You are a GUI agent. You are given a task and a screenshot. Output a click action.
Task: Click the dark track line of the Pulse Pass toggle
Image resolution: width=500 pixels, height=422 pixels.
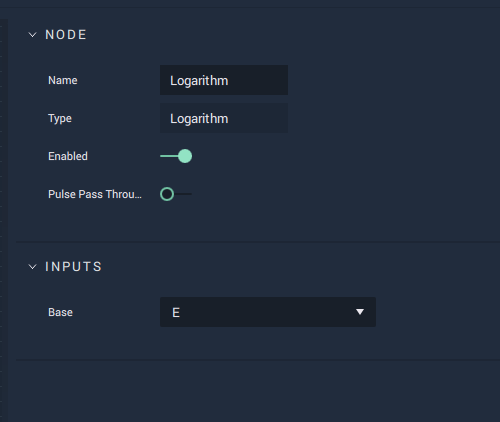(183, 194)
